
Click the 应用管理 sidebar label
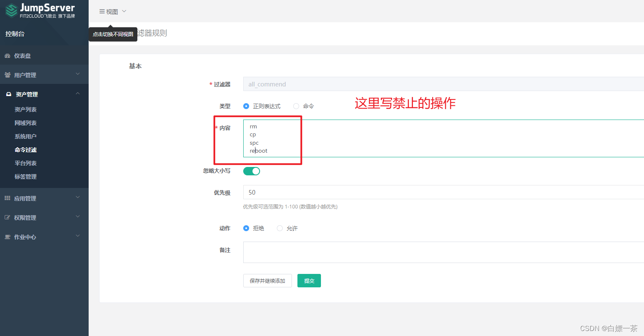25,198
